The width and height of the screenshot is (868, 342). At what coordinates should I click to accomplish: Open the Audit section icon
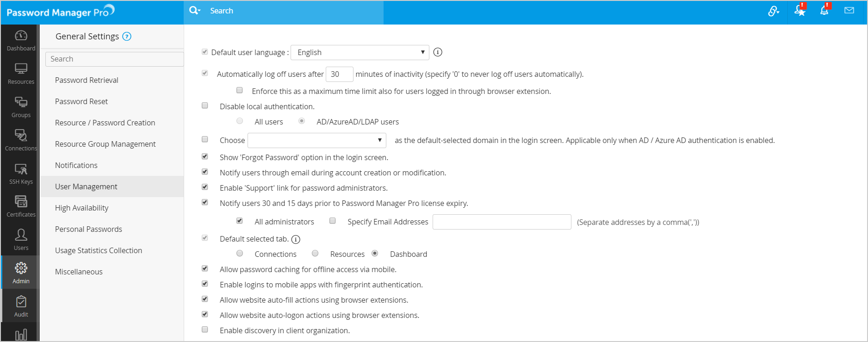(x=21, y=306)
